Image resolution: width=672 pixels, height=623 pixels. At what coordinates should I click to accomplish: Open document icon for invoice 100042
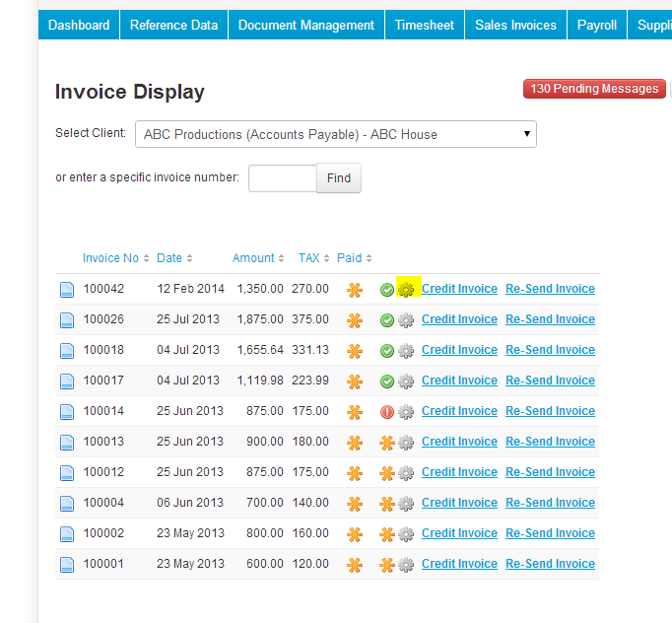click(67, 290)
